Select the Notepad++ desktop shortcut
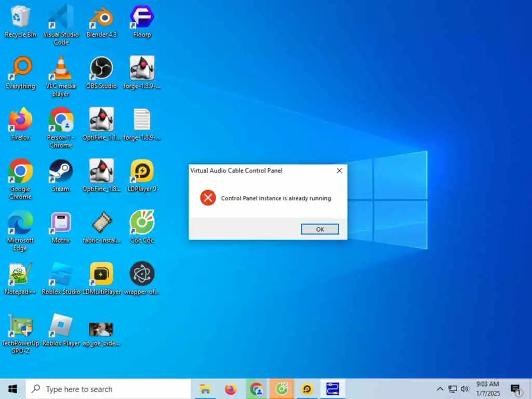The height and width of the screenshot is (399, 532). click(x=20, y=278)
